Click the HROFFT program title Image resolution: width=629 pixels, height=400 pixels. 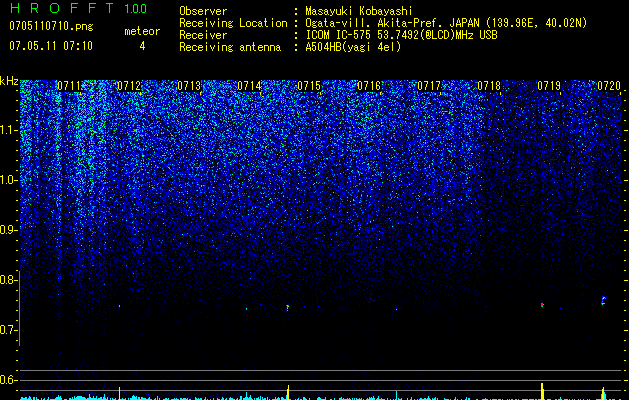pos(61,8)
